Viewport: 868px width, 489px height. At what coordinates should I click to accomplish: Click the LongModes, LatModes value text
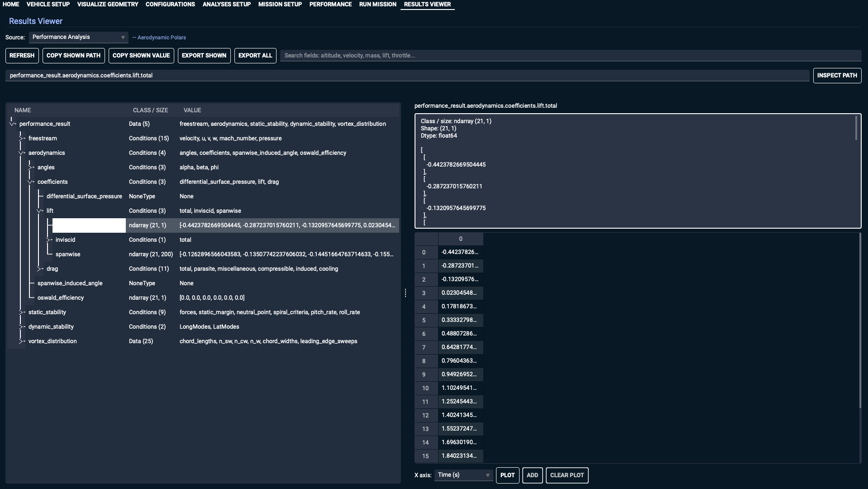(209, 326)
